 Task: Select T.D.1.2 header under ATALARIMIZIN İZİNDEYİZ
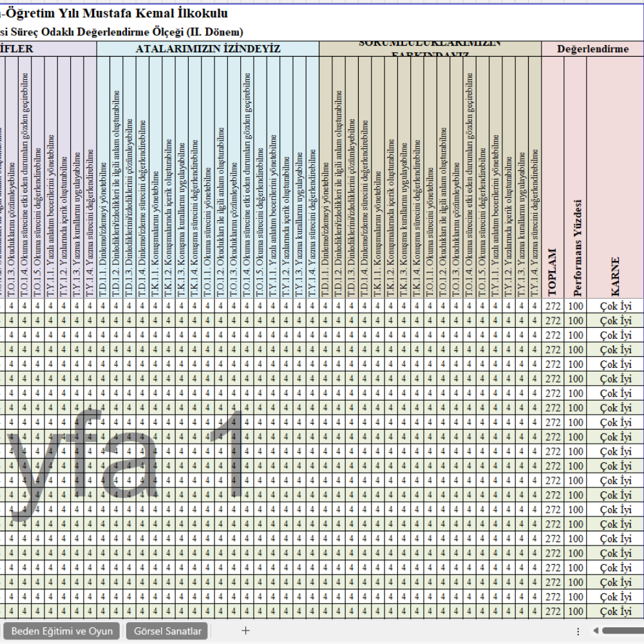pos(116,178)
